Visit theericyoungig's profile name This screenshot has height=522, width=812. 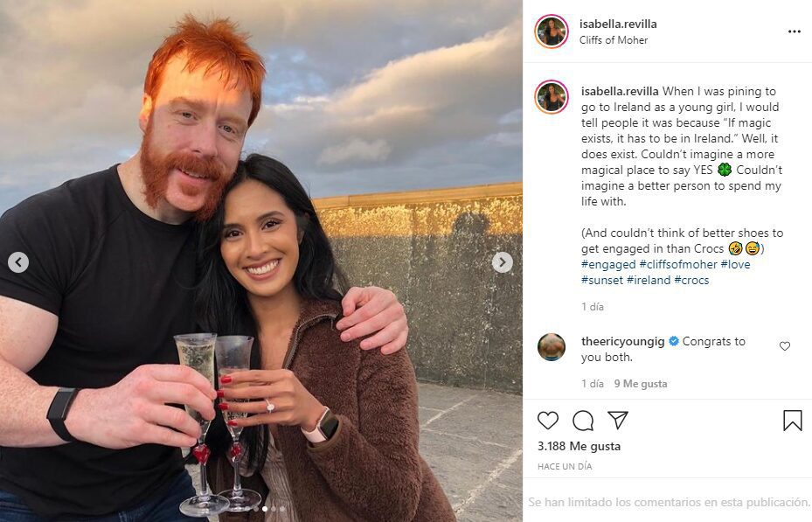(x=622, y=342)
